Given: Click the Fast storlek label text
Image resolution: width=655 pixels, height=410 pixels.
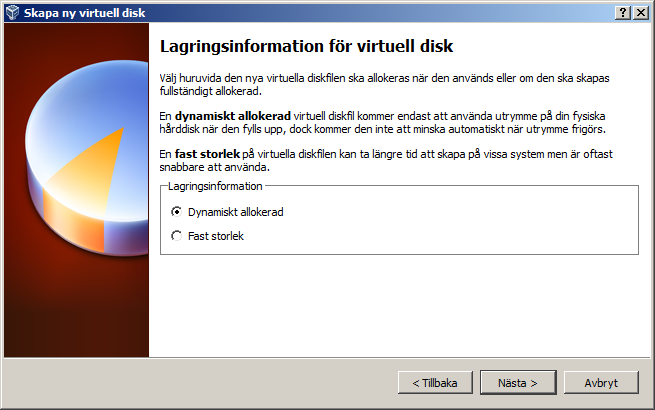Looking at the screenshot, I should point(216,236).
